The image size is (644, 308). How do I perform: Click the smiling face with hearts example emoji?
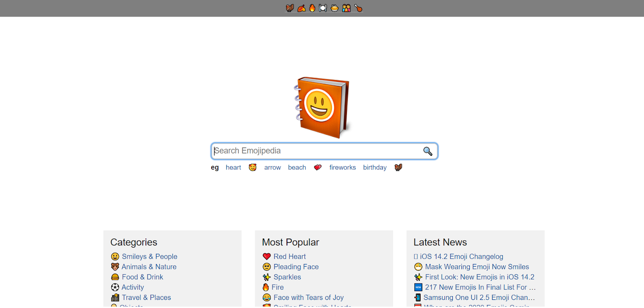pyautogui.click(x=253, y=167)
